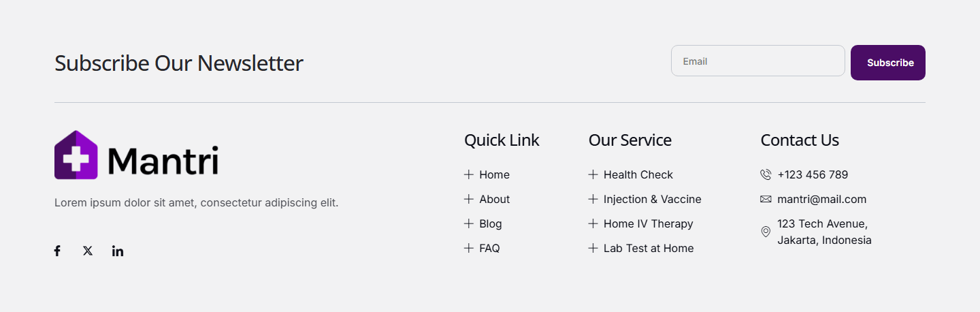
Task: Select Injection & Vaccine service link
Action: 652,199
